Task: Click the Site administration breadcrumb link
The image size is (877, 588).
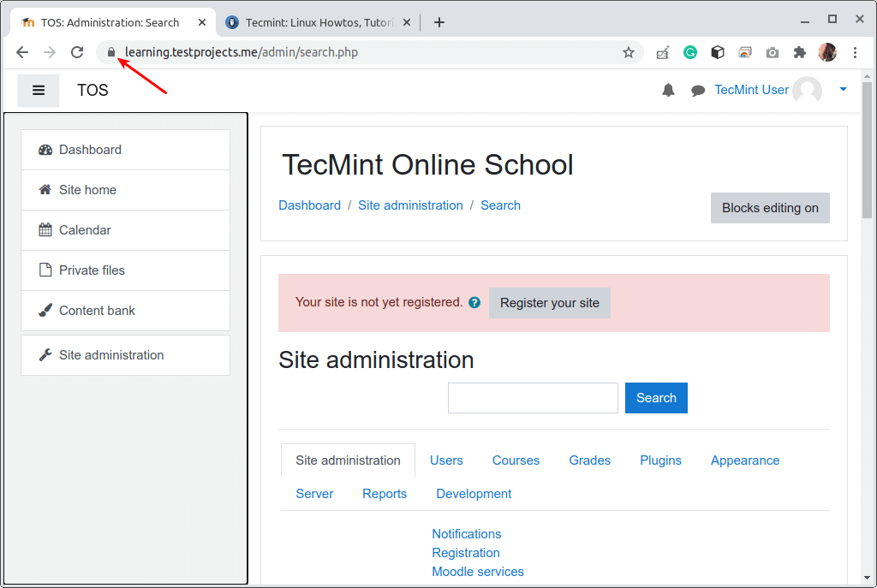Action: pos(410,205)
